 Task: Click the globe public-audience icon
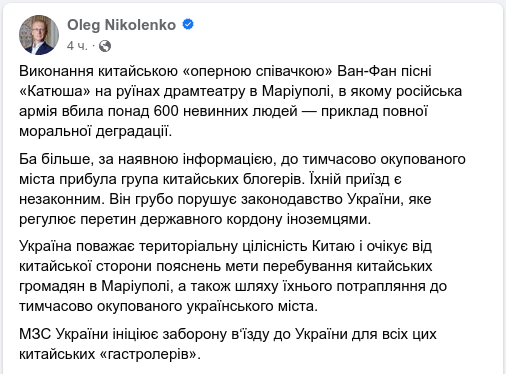(x=105, y=46)
